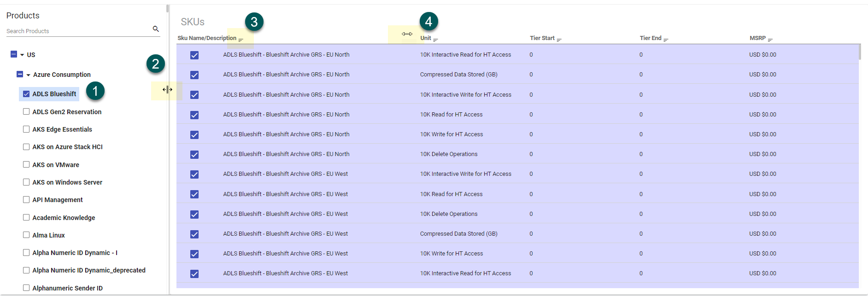Screen dimensions: 868x296
Task: Click the Tier Start column header text
Action: (x=542, y=38)
